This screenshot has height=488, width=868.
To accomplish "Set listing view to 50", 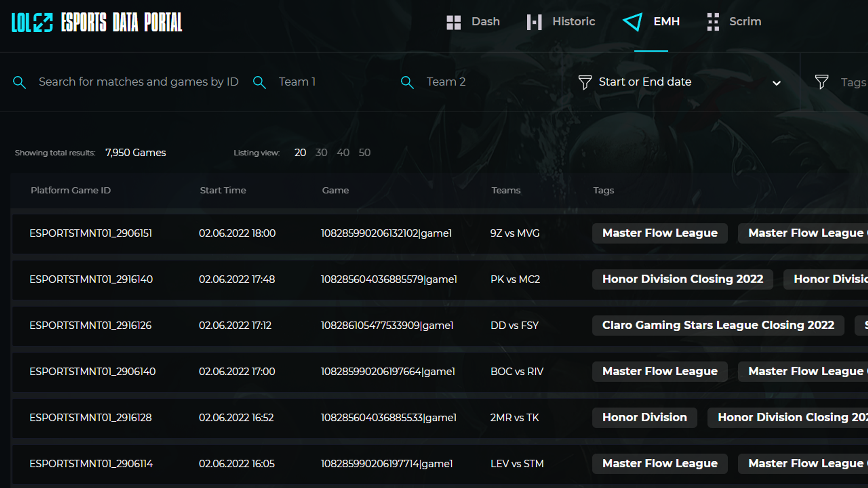I will [x=364, y=152].
